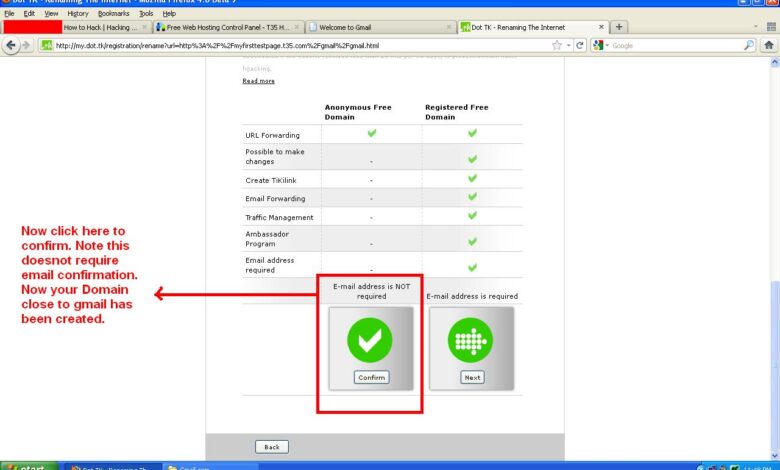
Task: Click the Back button at page bottom
Action: pyautogui.click(x=271, y=446)
